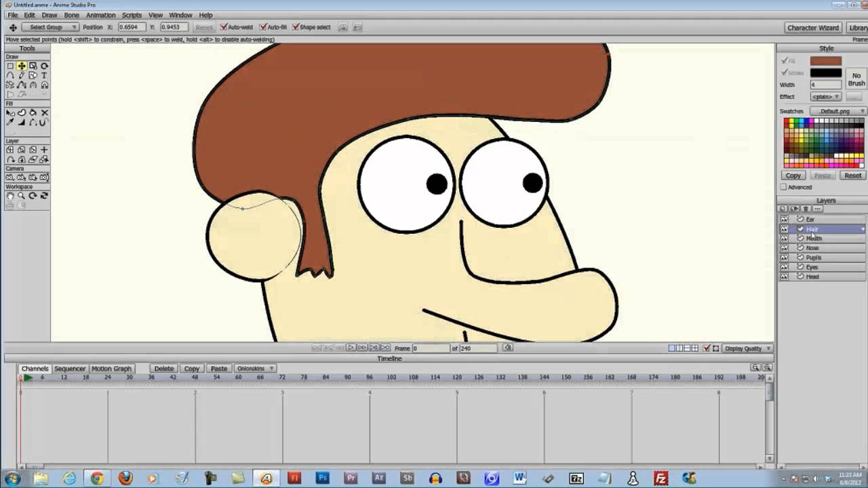Viewport: 868px width, 488px height.
Task: Click the Play button under canvas
Action: pyautogui.click(x=351, y=348)
